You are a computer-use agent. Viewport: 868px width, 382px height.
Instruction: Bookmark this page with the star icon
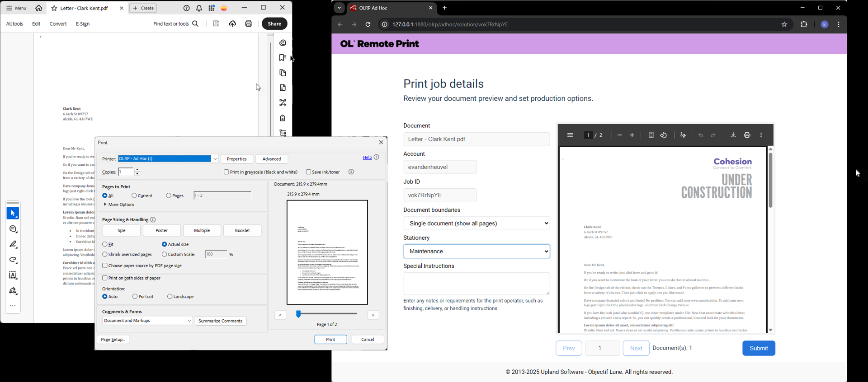click(784, 25)
